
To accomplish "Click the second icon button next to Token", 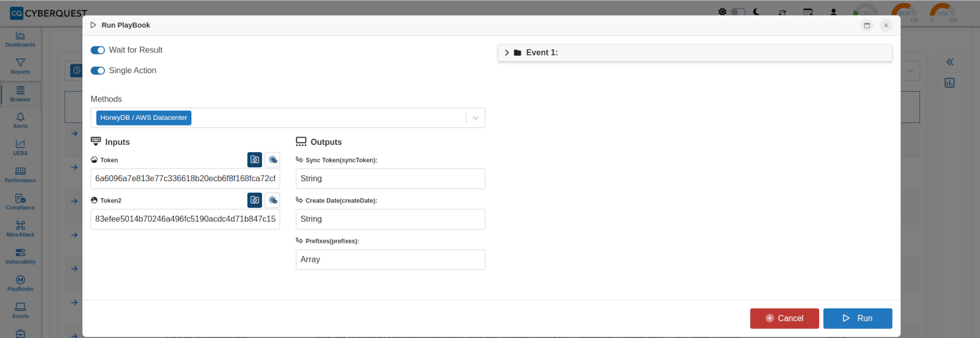I will (273, 160).
